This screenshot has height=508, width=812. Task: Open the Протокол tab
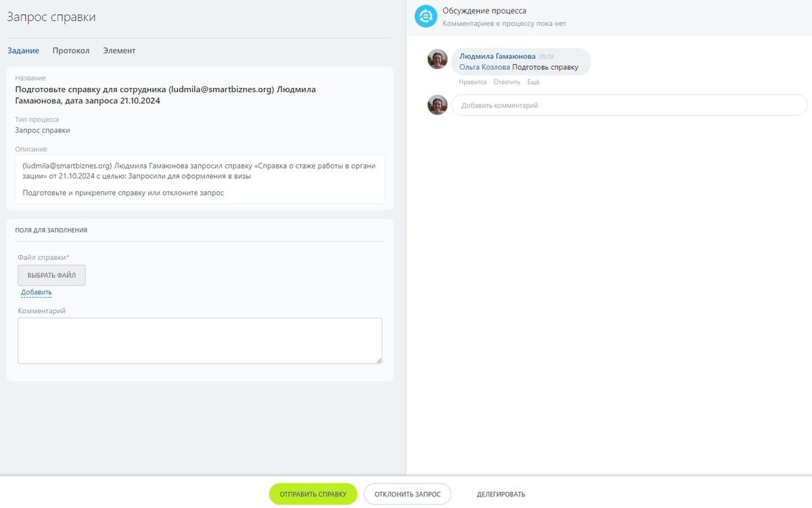pyautogui.click(x=71, y=51)
